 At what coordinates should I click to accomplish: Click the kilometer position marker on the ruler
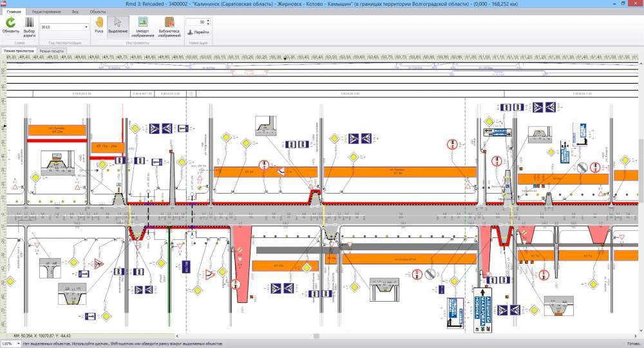285,59
